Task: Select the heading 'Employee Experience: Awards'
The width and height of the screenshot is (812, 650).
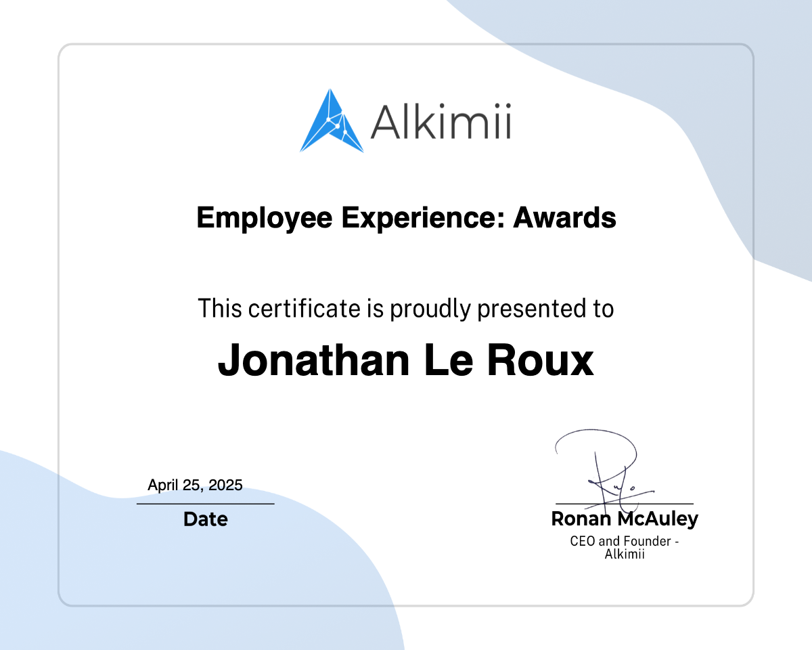Action: [x=406, y=218]
